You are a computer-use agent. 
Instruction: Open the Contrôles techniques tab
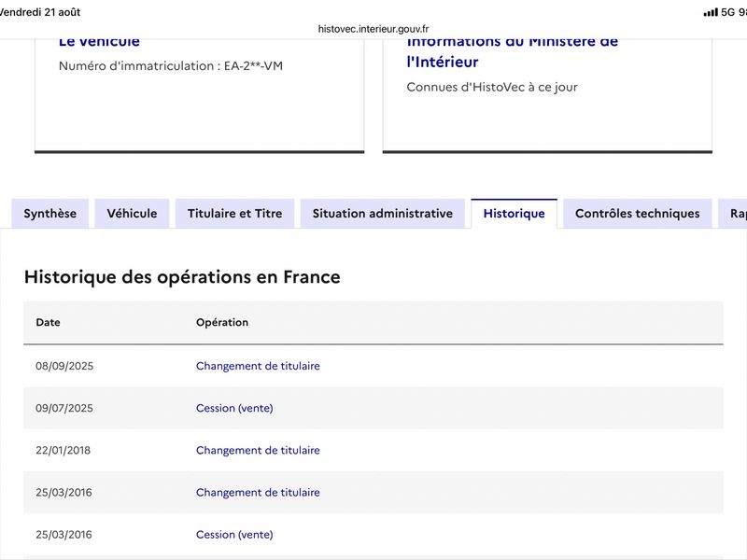(x=638, y=214)
